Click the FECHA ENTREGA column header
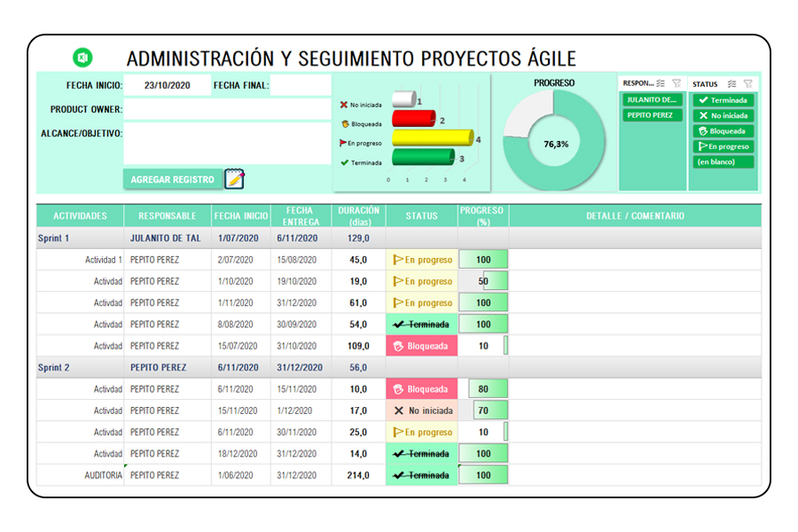This screenshot has width=798, height=532. (301, 215)
